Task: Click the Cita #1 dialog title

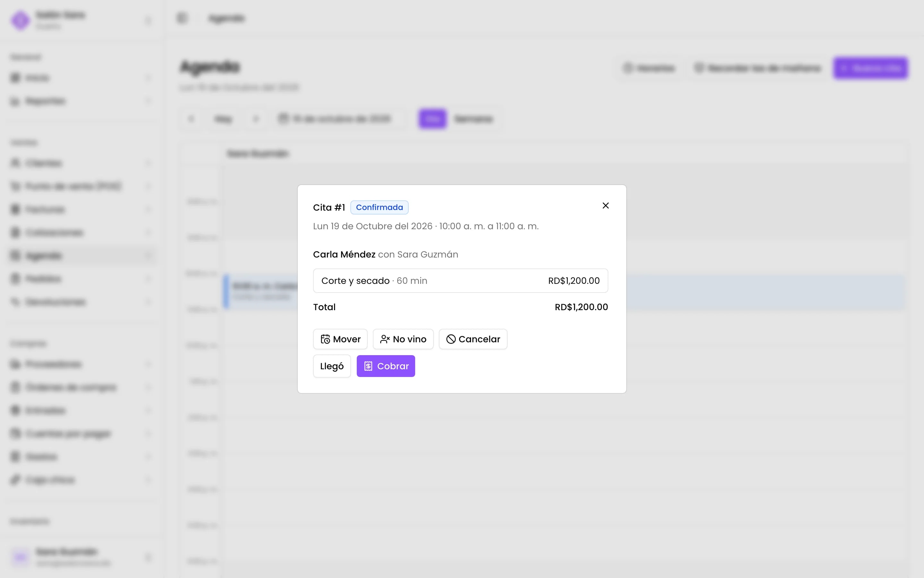Action: point(329,207)
